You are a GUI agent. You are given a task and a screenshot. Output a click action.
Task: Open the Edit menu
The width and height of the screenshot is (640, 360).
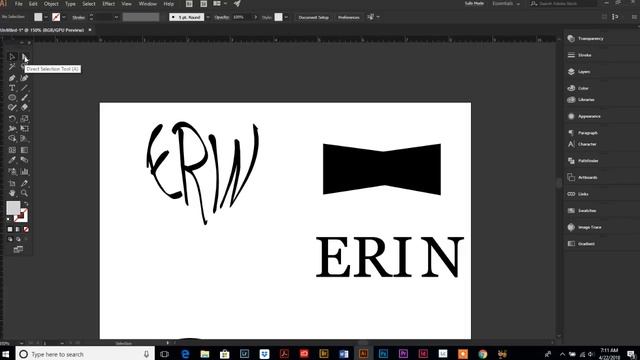coord(33,4)
